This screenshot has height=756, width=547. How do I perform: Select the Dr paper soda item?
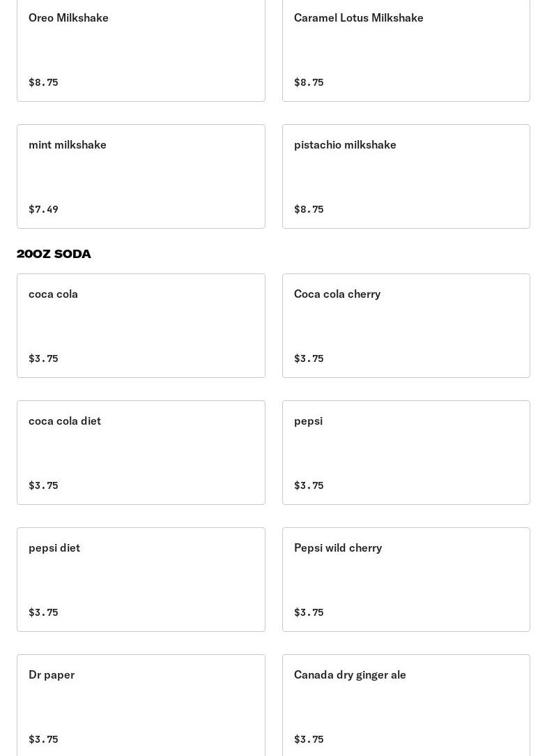141,705
